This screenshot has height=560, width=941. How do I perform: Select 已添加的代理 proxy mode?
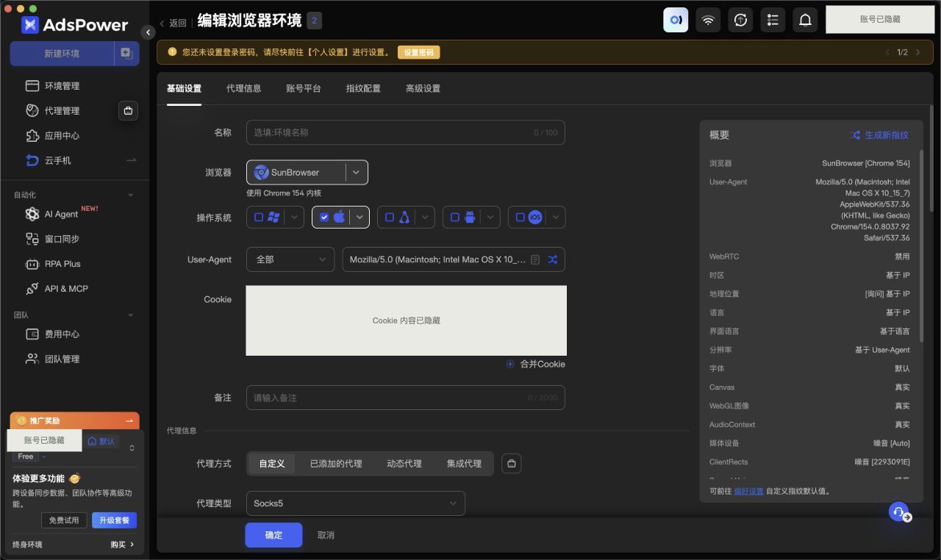[336, 464]
